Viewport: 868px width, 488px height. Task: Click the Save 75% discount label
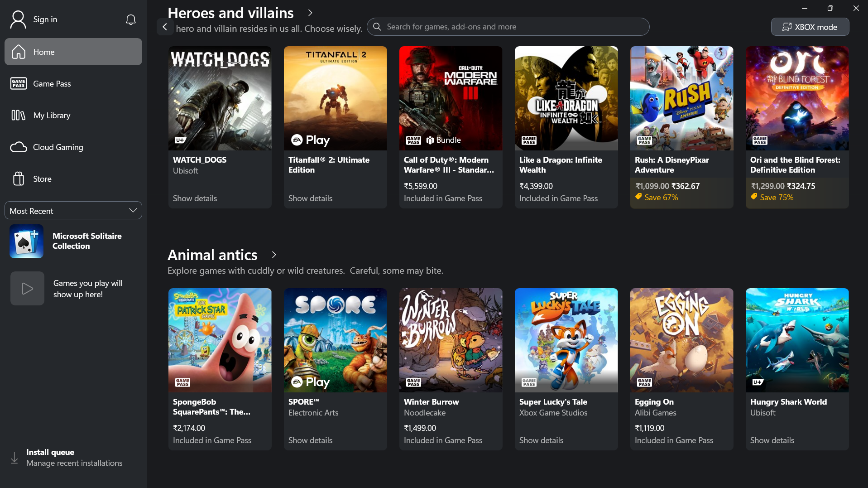[777, 198]
